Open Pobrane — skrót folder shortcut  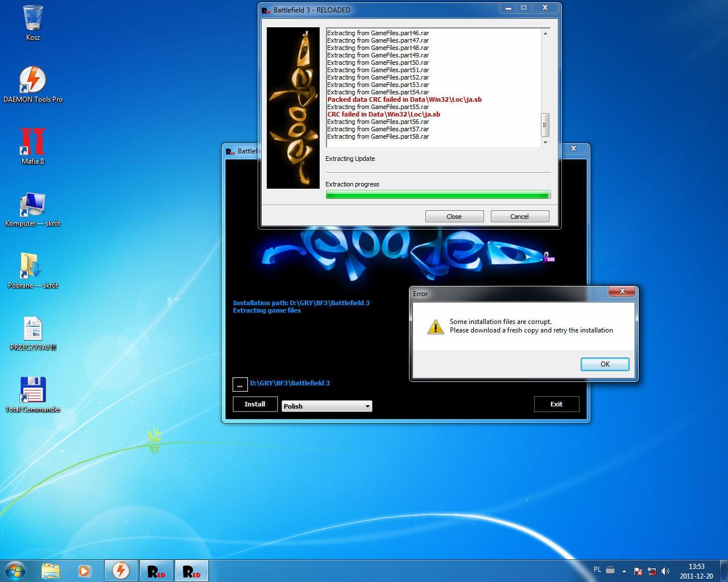(33, 271)
